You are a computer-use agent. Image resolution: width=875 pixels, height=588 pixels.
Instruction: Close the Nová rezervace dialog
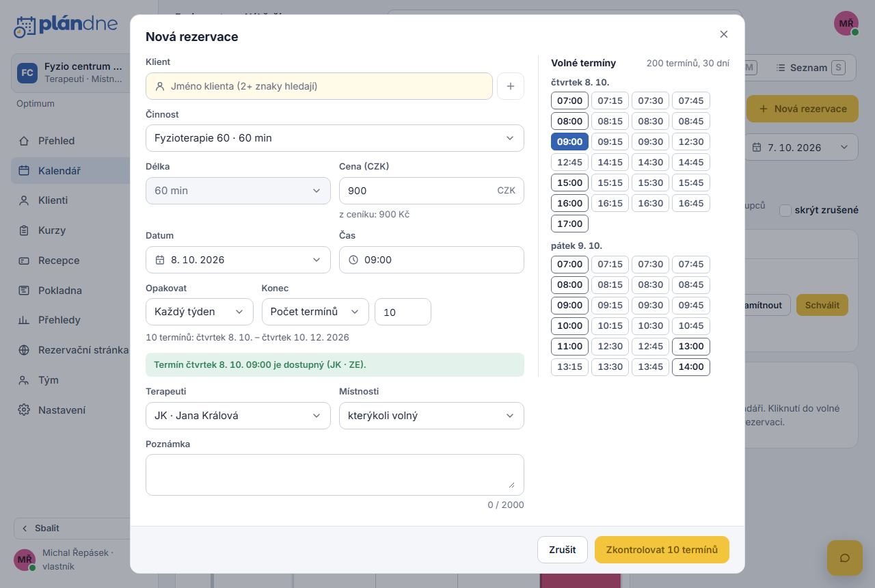724,34
